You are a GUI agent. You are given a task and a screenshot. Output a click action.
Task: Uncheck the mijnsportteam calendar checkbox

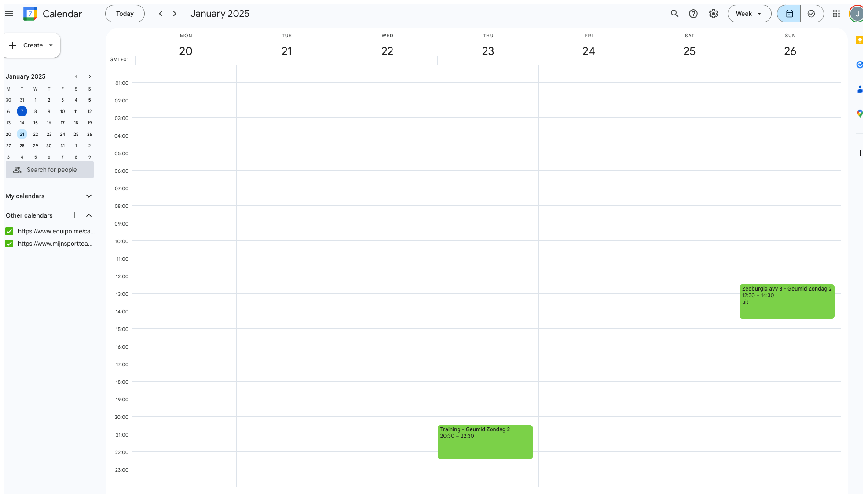click(x=9, y=244)
